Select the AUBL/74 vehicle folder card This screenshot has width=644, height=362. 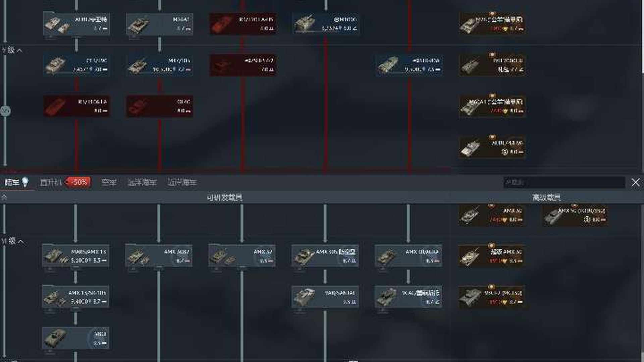tap(76, 24)
